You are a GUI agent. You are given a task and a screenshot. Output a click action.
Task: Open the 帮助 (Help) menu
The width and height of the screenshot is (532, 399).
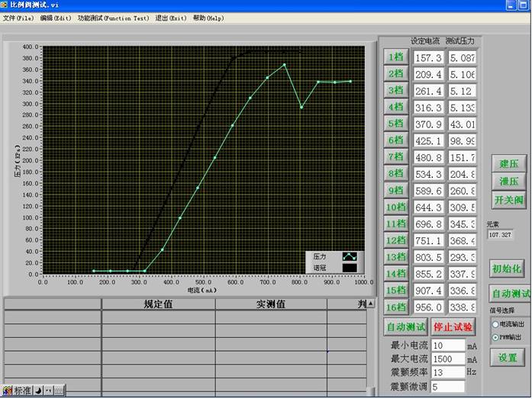click(x=208, y=18)
